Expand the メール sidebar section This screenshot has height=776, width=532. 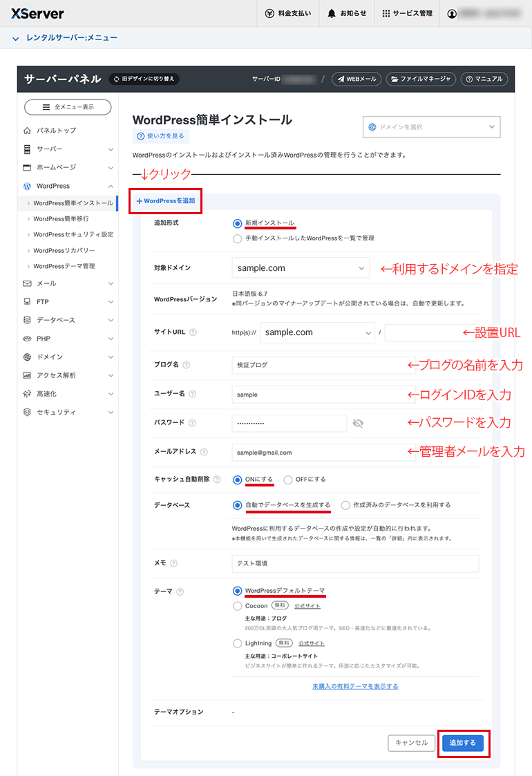tap(111, 283)
